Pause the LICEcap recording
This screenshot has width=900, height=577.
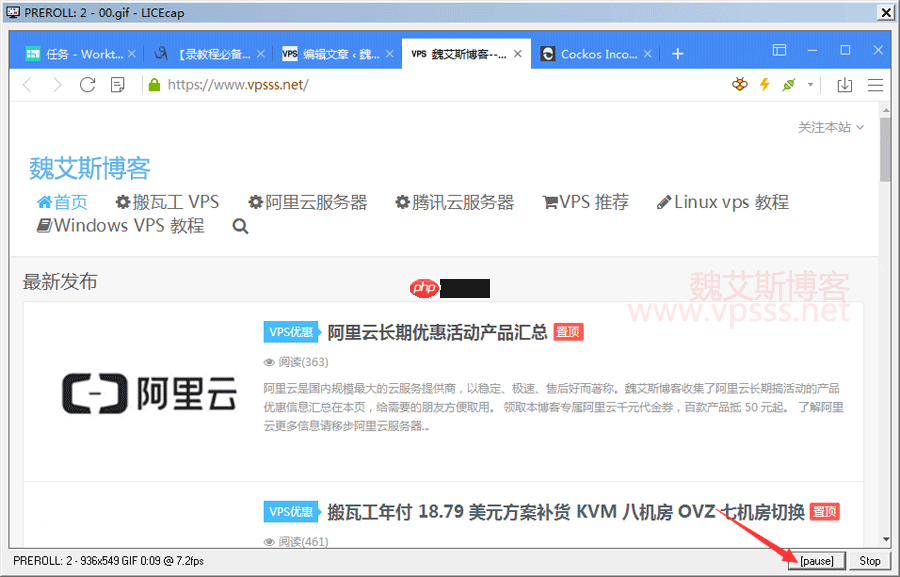[815, 561]
